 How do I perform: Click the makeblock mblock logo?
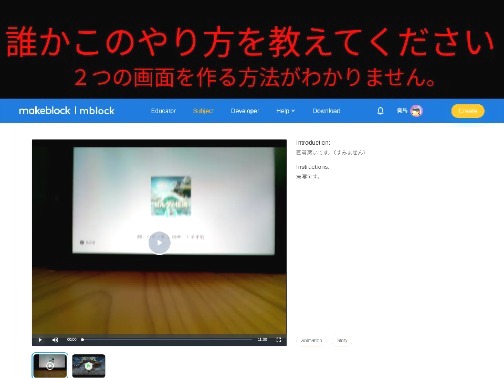pyautogui.click(x=67, y=110)
